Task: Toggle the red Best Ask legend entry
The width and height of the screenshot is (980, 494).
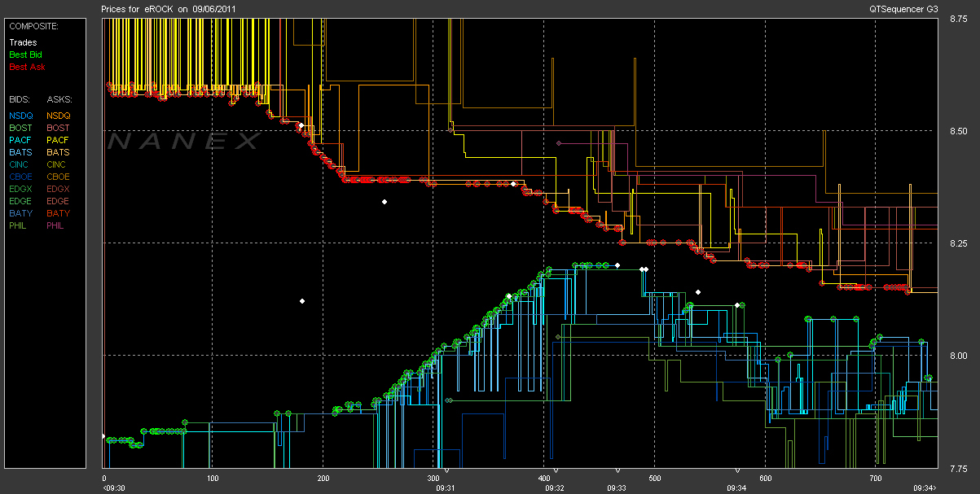Action: (x=25, y=67)
